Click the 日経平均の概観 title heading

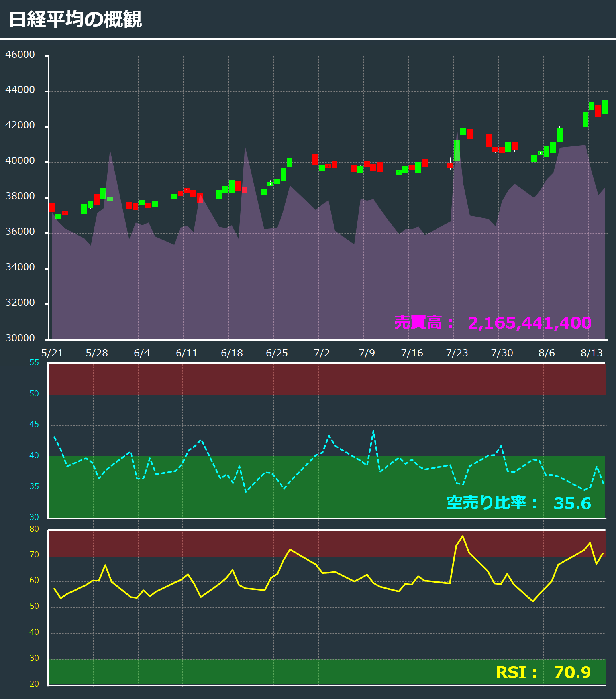click(75, 19)
